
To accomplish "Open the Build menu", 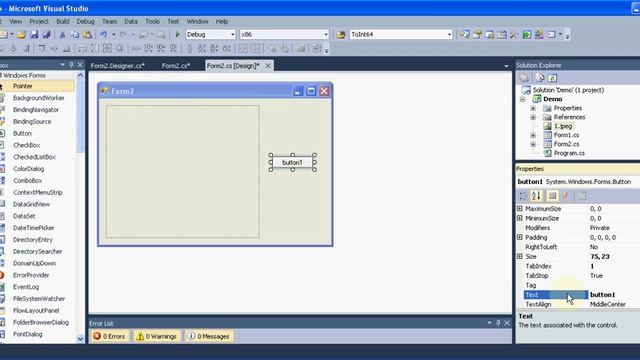I will coord(62,21).
